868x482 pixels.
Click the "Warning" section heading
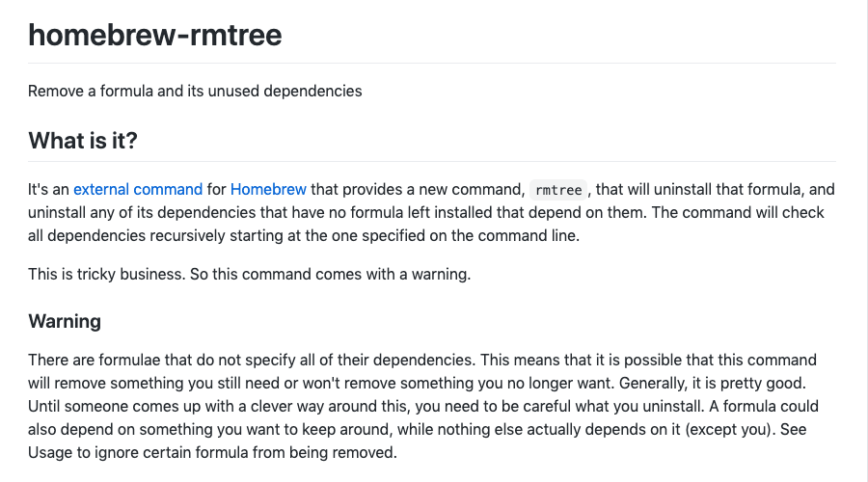(65, 321)
